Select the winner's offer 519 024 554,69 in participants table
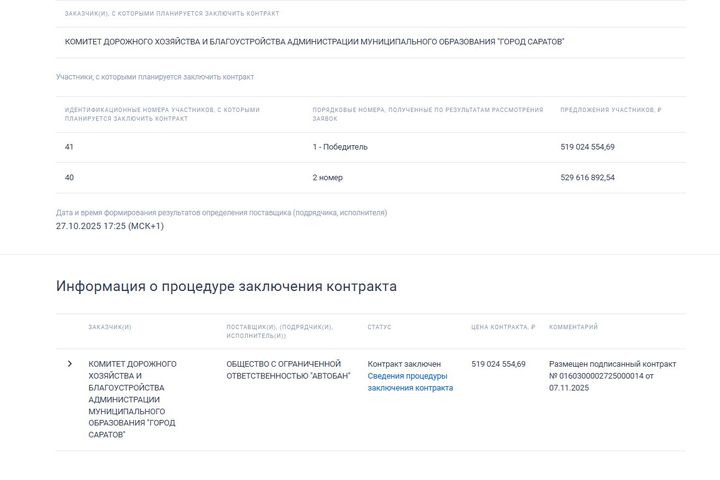The height and width of the screenshot is (480, 720). [x=587, y=147]
